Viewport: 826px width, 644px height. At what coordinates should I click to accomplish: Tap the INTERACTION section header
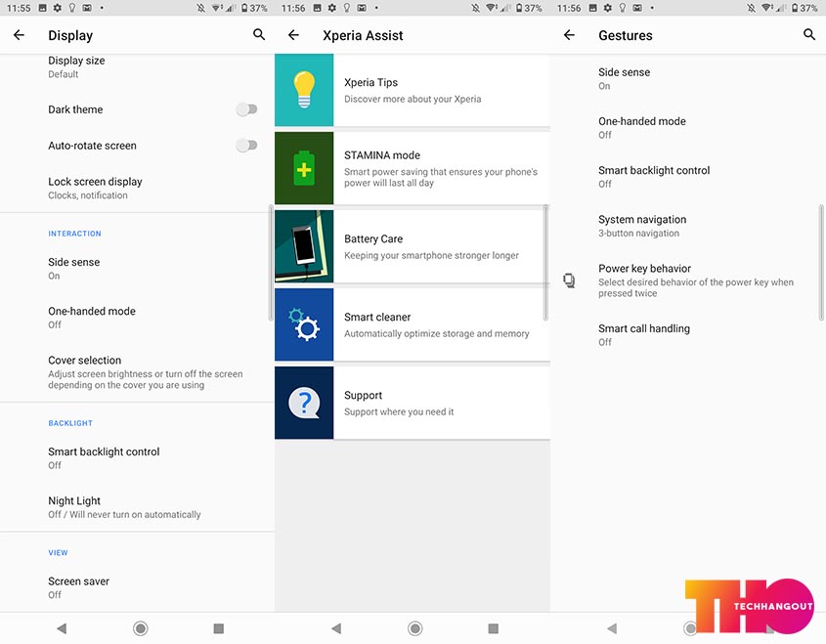[x=74, y=234]
